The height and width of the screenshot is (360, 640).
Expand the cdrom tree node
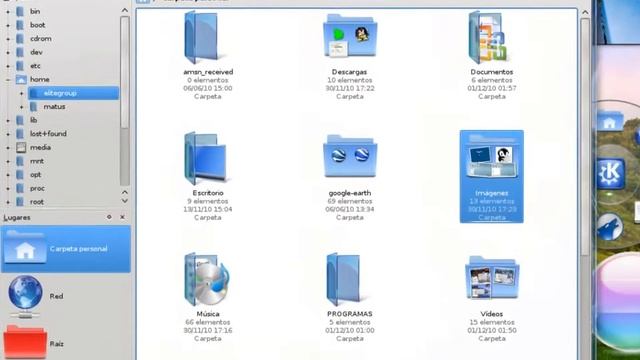tap(8, 39)
